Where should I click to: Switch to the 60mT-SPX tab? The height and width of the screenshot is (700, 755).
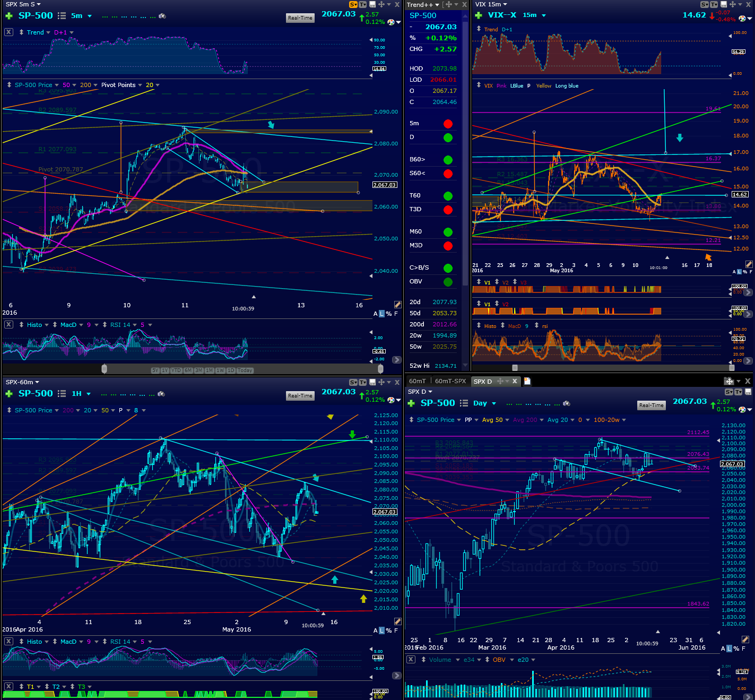tap(450, 381)
